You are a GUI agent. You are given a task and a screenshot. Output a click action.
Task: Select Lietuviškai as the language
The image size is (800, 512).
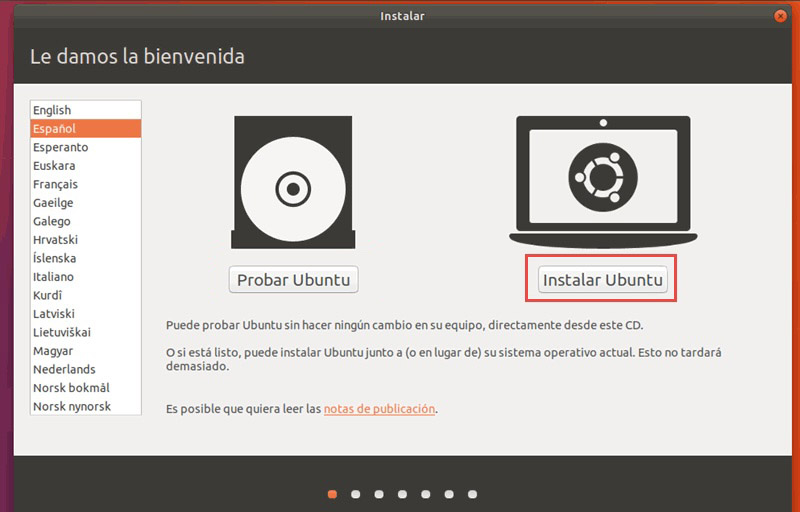pyautogui.click(x=86, y=332)
